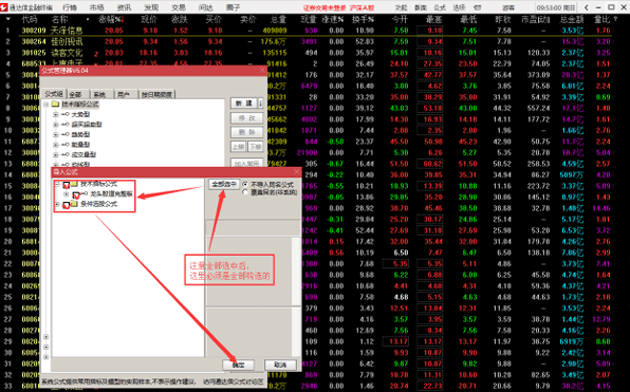Click the eye-shaped icon in top toolbar
Image resolution: width=630 pixels, height=392 pixels.
(x=477, y=7)
